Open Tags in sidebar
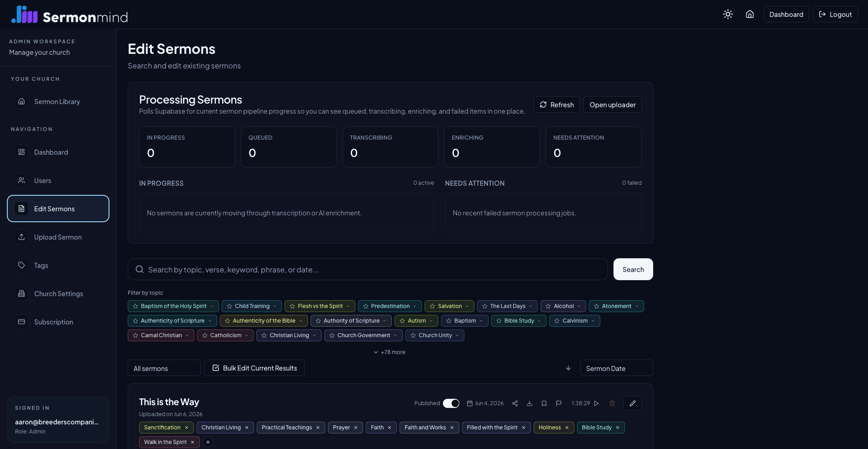Viewport: 868px width, 449px height. pyautogui.click(x=58, y=265)
